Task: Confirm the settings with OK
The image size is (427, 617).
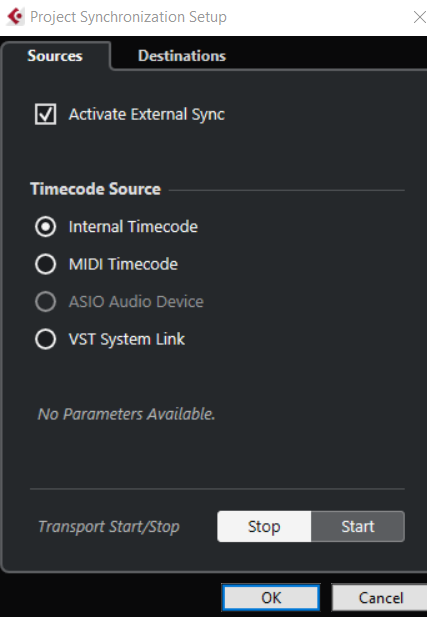Action: pos(271,598)
